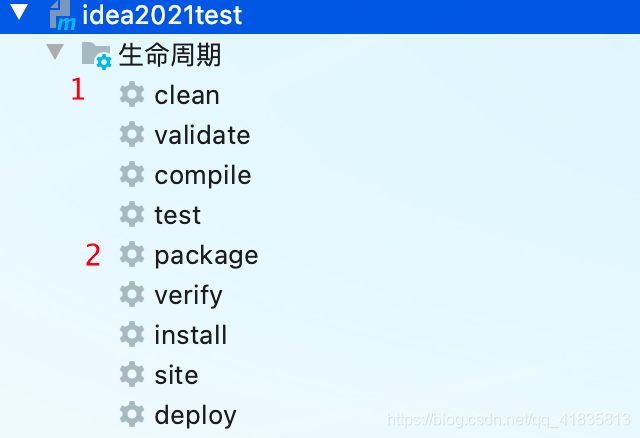Click gear icon beside verify goal
Image resolution: width=640 pixels, height=438 pixels.
point(132,295)
